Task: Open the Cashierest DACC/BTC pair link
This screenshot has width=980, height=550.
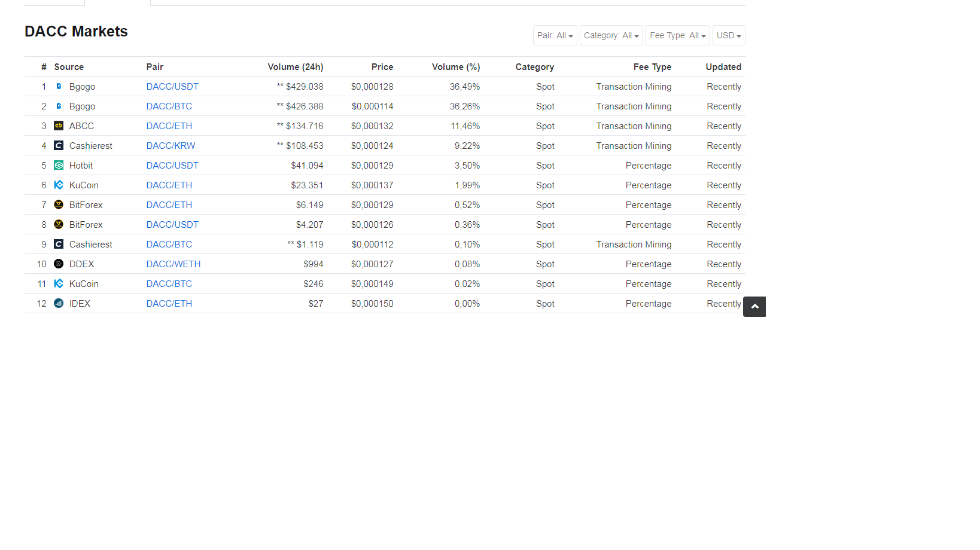Action: point(169,245)
